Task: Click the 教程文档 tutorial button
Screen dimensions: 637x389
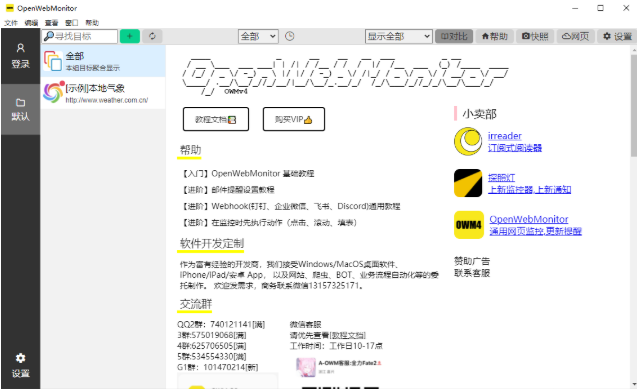Action: click(216, 119)
